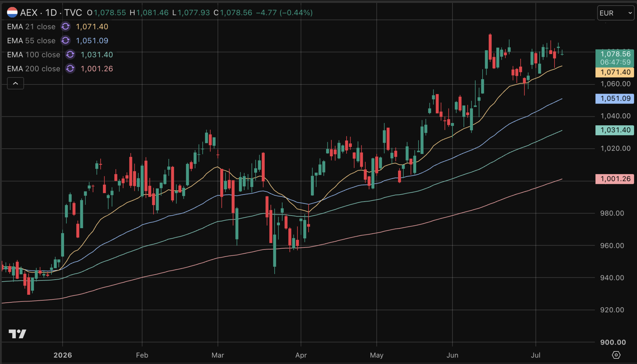Click the EMA 55 refresh icon

[66, 41]
